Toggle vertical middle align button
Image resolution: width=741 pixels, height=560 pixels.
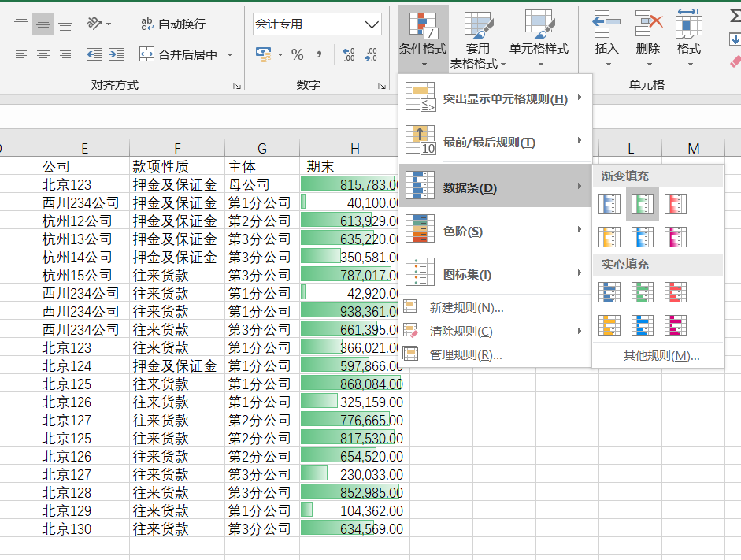click(x=43, y=24)
